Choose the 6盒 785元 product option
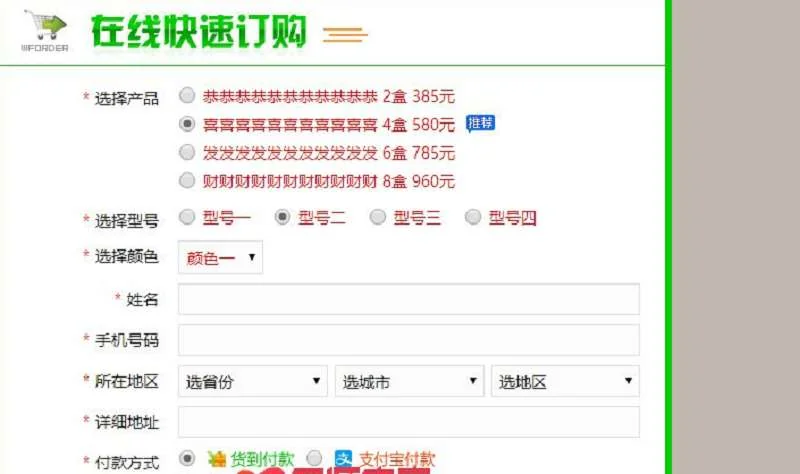The width and height of the screenshot is (800, 474). tap(187, 152)
